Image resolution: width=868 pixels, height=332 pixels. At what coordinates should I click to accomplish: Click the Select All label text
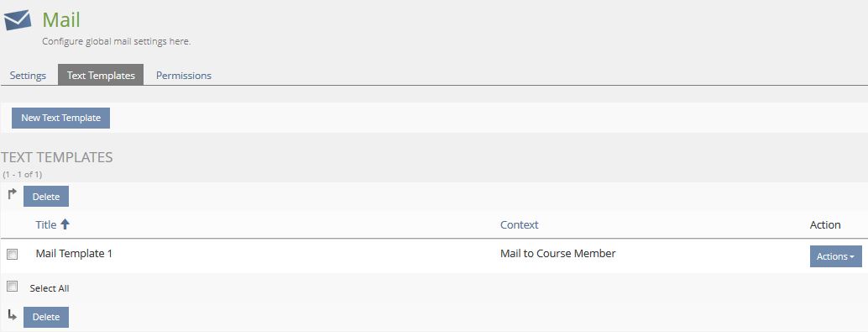pyautogui.click(x=50, y=288)
